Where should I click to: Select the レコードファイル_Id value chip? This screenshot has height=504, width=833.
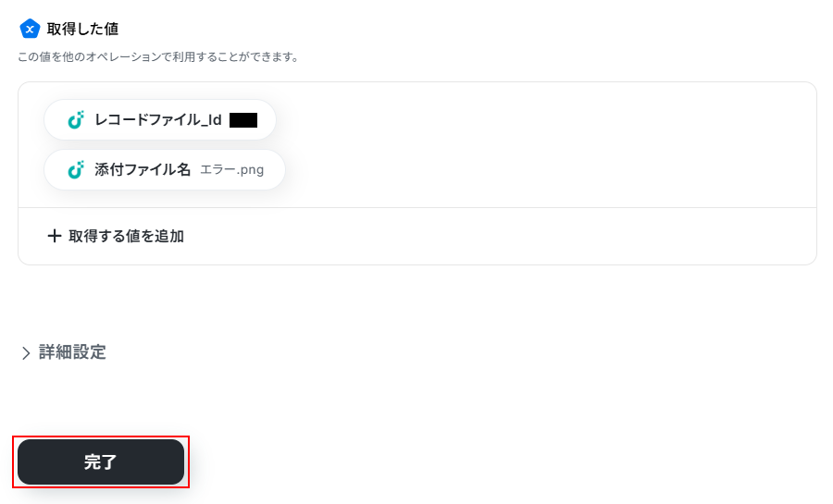point(160,120)
